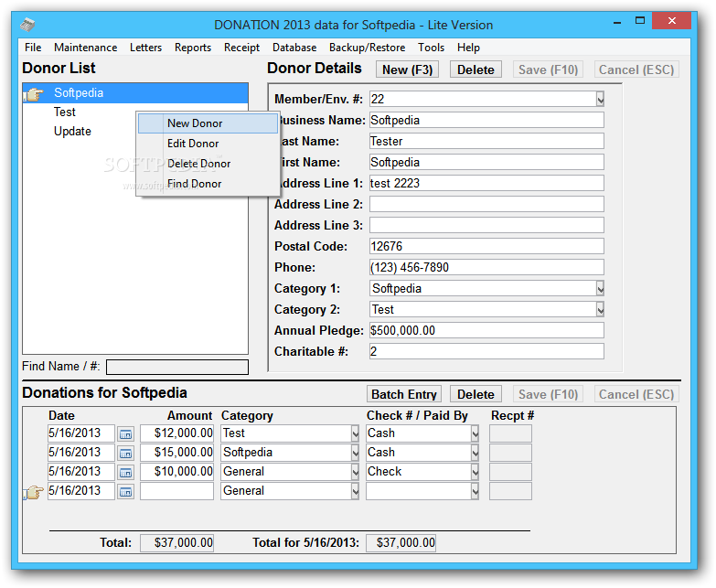Click the $12,000.00 amount field
Viewport: 716px width, 588px height.
(176, 433)
